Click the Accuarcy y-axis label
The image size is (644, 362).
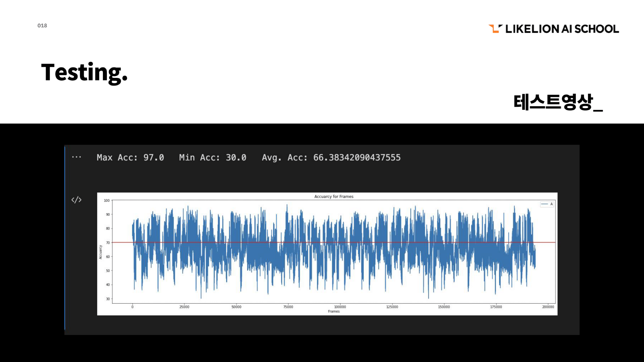click(x=100, y=252)
